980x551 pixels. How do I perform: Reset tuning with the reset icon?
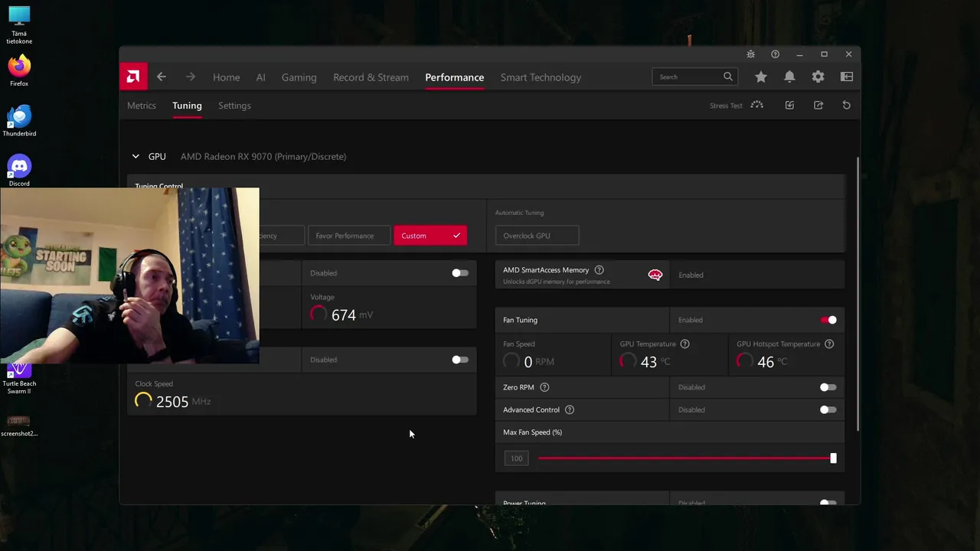point(847,105)
